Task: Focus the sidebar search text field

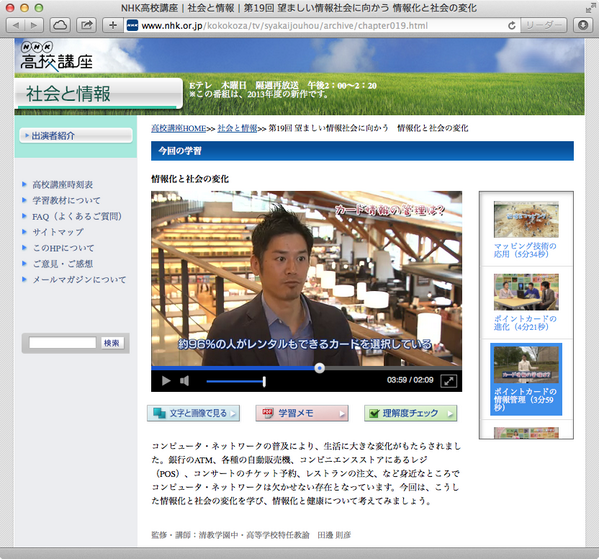Action: point(63,343)
